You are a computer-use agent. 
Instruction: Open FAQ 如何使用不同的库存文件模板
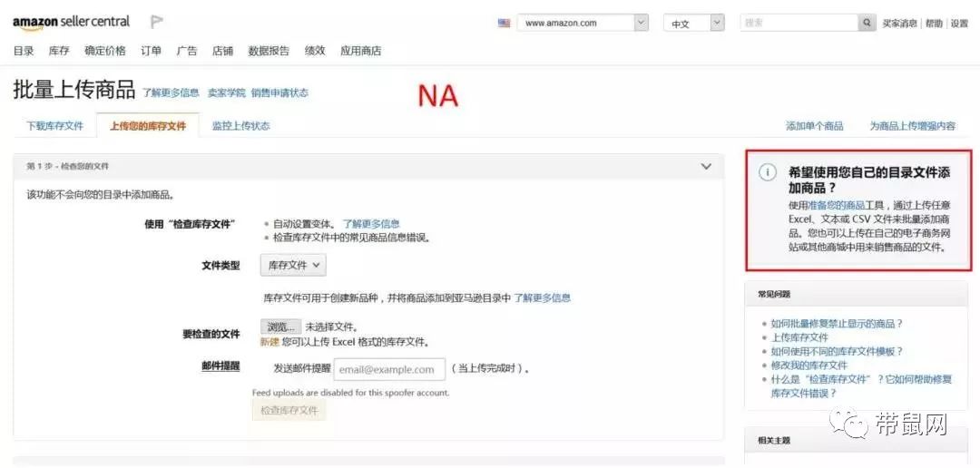click(837, 351)
